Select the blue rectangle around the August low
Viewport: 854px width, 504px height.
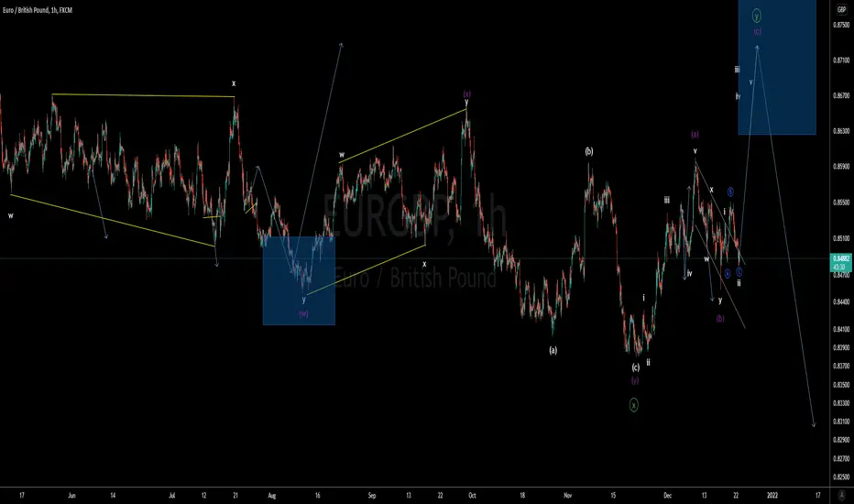(x=299, y=280)
